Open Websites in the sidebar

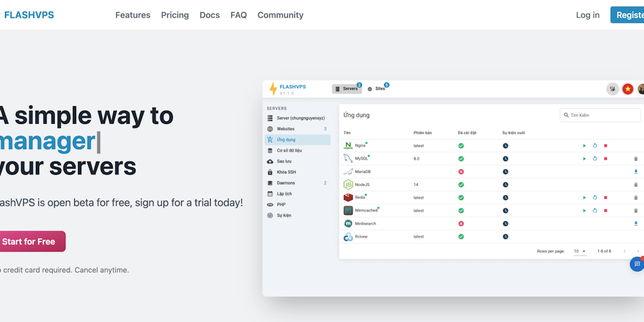click(297, 129)
